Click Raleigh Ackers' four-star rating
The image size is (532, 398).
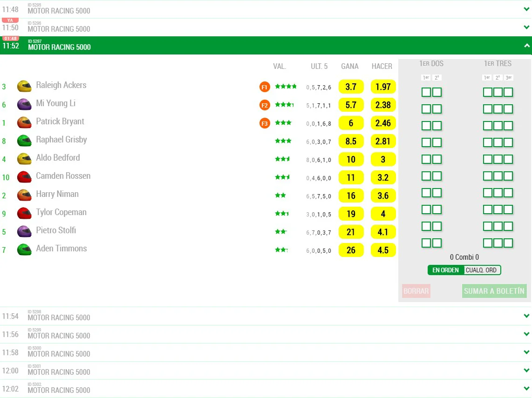click(x=286, y=87)
